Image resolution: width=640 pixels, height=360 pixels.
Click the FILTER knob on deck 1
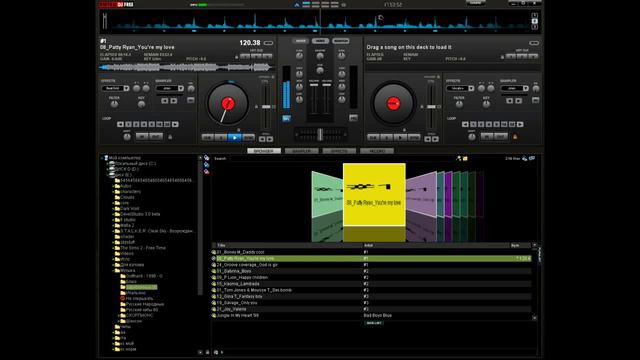114,104
